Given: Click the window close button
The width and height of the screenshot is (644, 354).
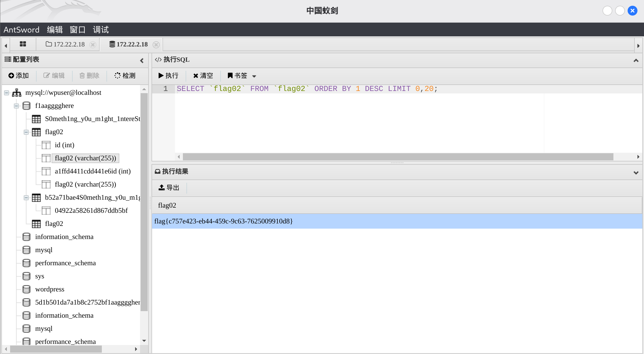Looking at the screenshot, I should click(x=632, y=11).
